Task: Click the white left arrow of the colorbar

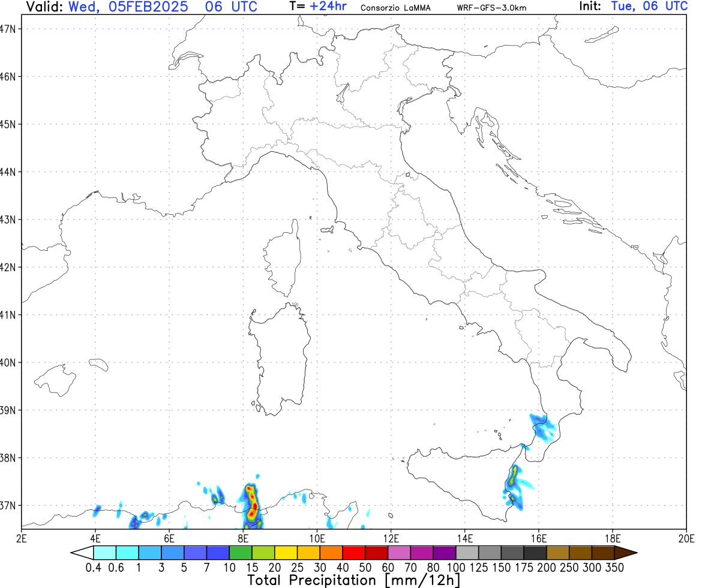Action: (x=83, y=553)
